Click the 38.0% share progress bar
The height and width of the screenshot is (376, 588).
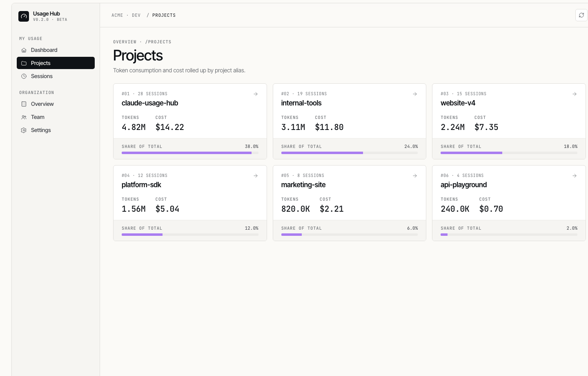pyautogui.click(x=190, y=153)
